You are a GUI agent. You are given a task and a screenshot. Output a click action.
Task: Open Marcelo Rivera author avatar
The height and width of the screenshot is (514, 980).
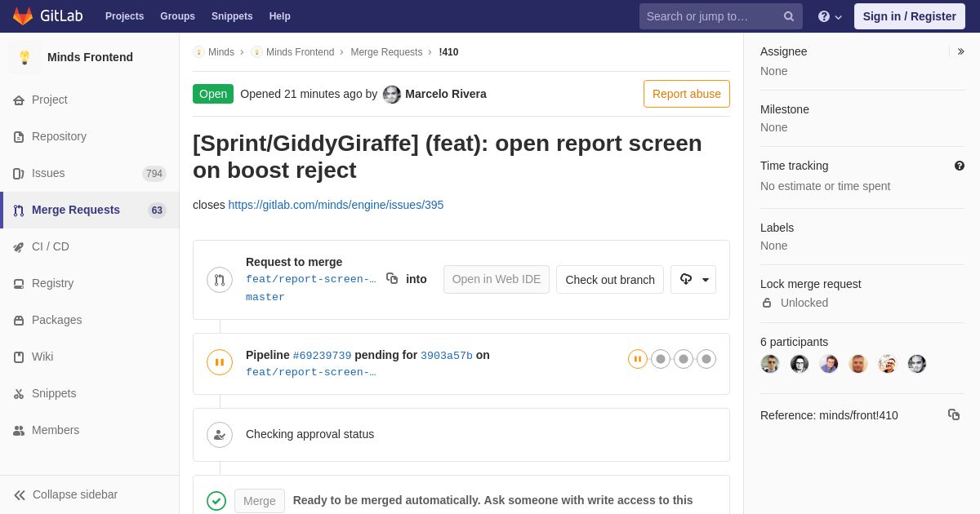(392, 94)
